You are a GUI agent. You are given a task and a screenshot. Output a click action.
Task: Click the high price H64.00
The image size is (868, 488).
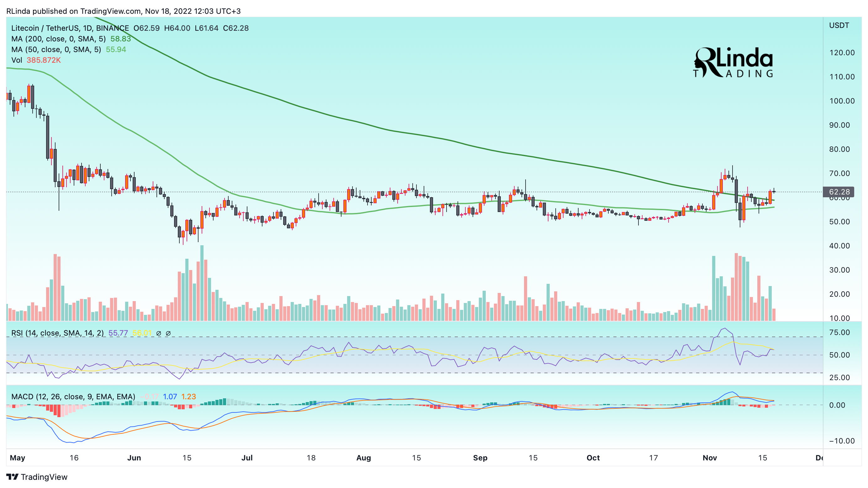pos(177,28)
